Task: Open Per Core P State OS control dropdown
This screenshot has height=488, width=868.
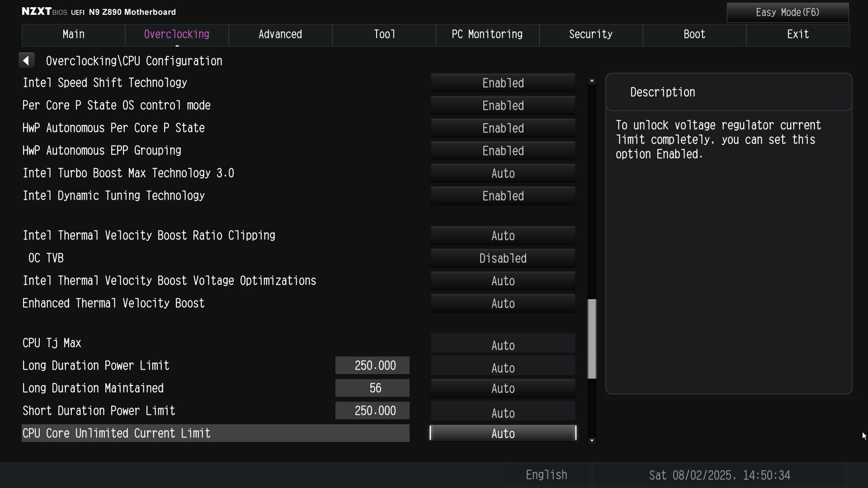Action: (x=503, y=106)
